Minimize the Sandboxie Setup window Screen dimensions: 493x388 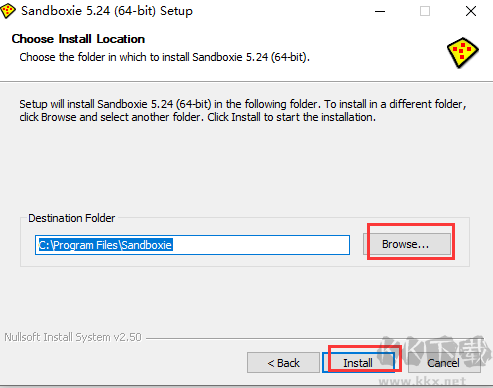pyautogui.click(x=380, y=11)
